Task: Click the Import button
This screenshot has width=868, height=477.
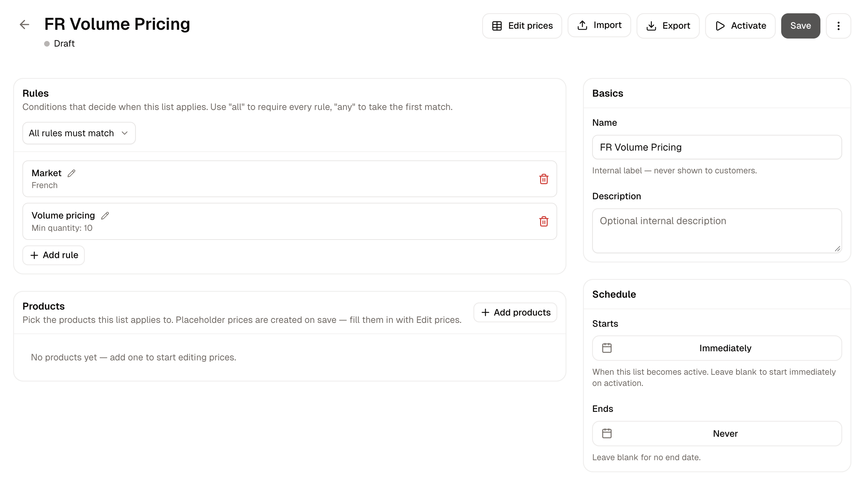Action: (x=599, y=25)
